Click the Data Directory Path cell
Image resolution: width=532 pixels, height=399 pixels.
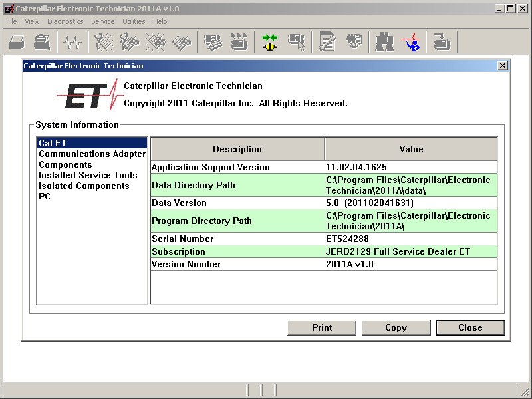(x=237, y=185)
